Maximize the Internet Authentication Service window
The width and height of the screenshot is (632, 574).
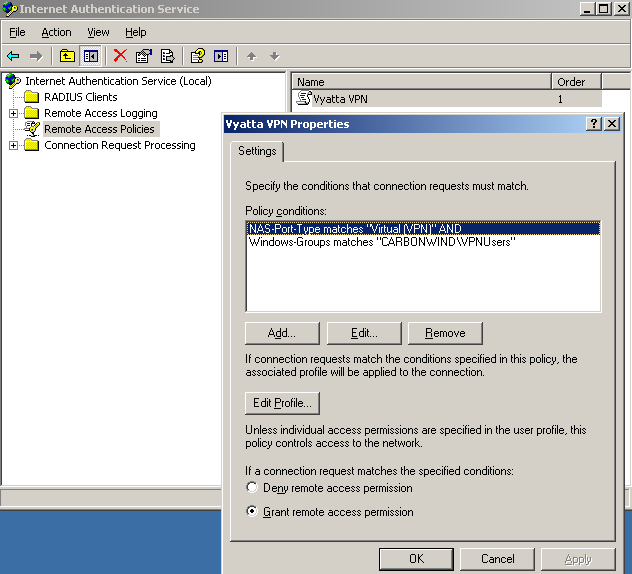click(x=603, y=9)
